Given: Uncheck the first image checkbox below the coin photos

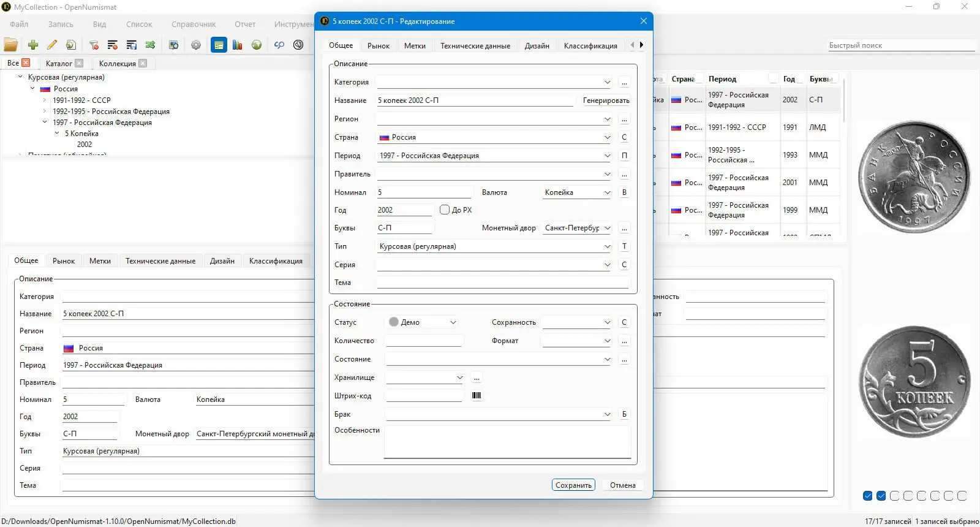Looking at the screenshot, I should coord(868,496).
